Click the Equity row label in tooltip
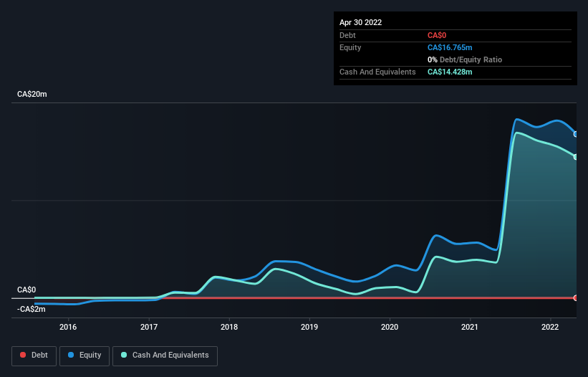The image size is (588, 377). pyautogui.click(x=350, y=47)
